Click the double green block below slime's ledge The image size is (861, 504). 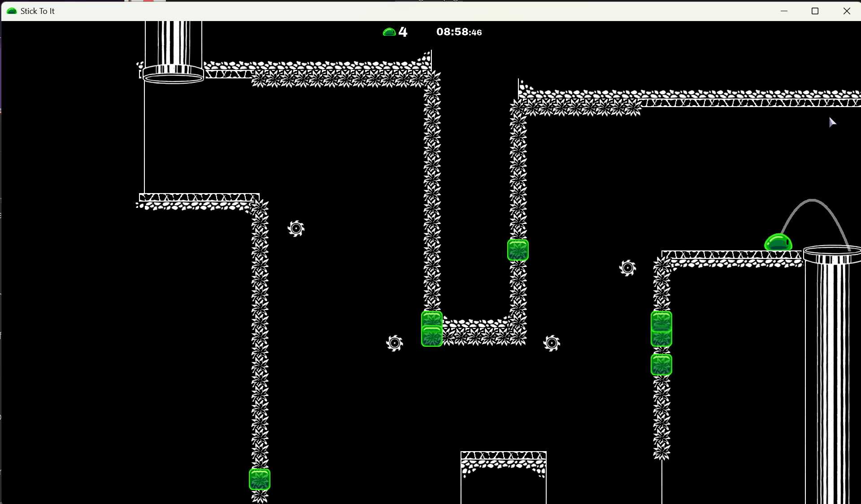coord(661,329)
